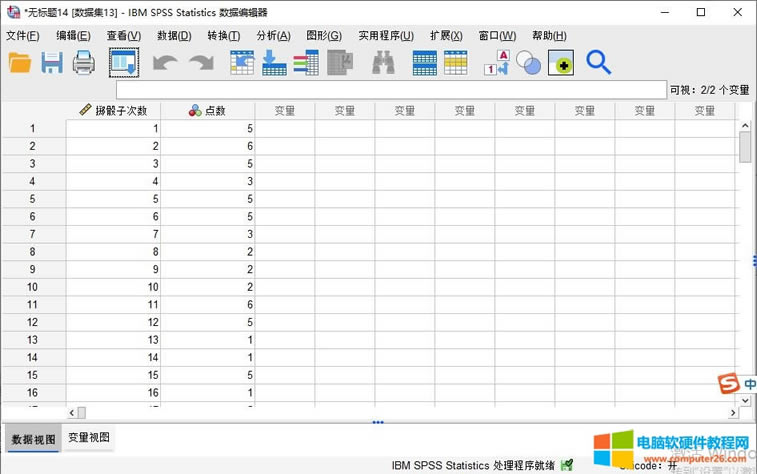Click the blue magnifier Search icon
Screen dimensions: 757x474
(x=598, y=63)
